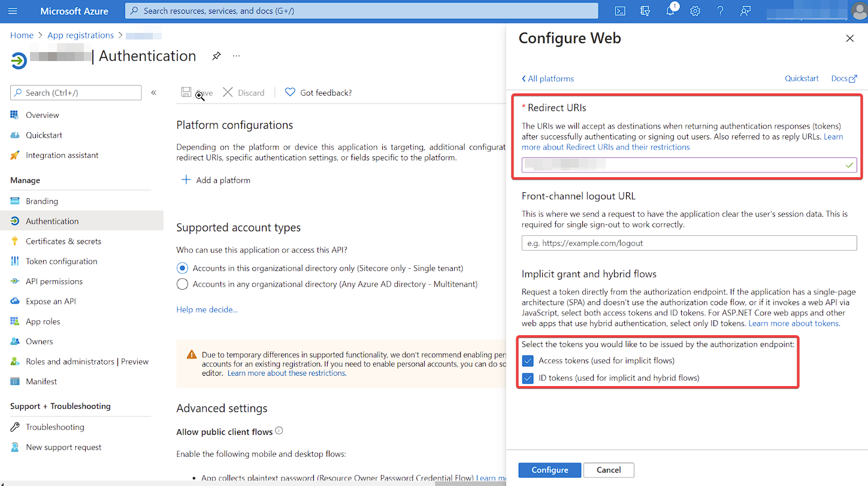Image resolution: width=868 pixels, height=486 pixels.
Task: Select single tenant accounts radio option
Action: tap(182, 268)
